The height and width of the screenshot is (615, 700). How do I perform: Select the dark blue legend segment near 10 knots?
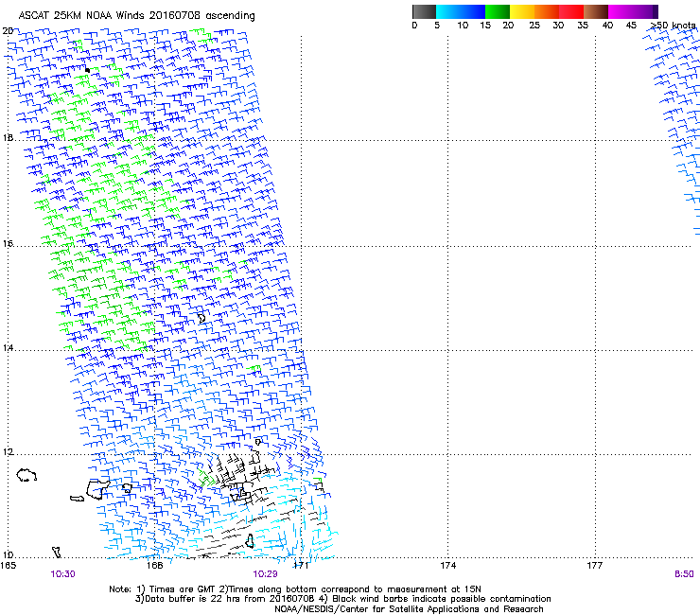tap(473, 11)
